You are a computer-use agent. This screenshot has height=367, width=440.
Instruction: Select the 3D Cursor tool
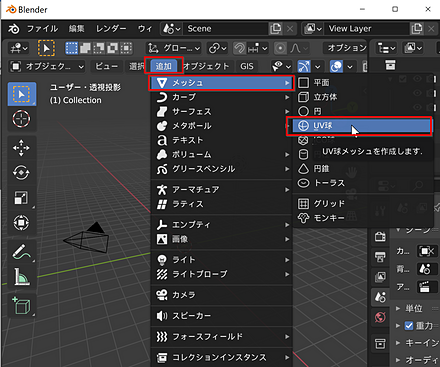(21, 119)
